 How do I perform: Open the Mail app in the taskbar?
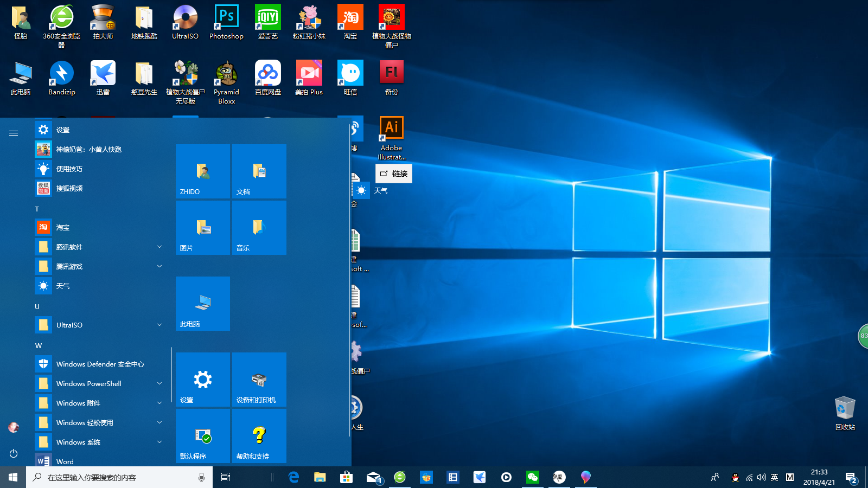[x=373, y=477]
